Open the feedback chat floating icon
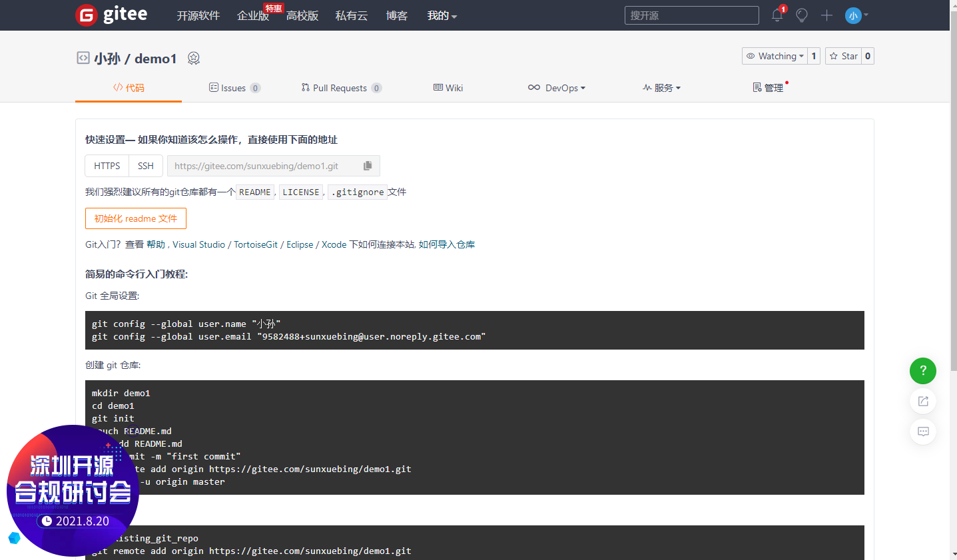This screenshot has width=957, height=560. 923,431
